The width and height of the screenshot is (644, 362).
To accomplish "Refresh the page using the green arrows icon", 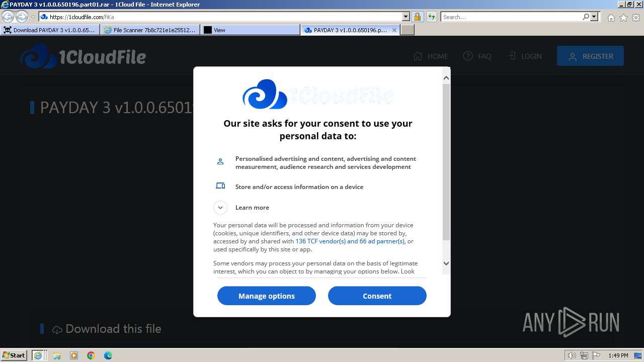I will (x=431, y=17).
